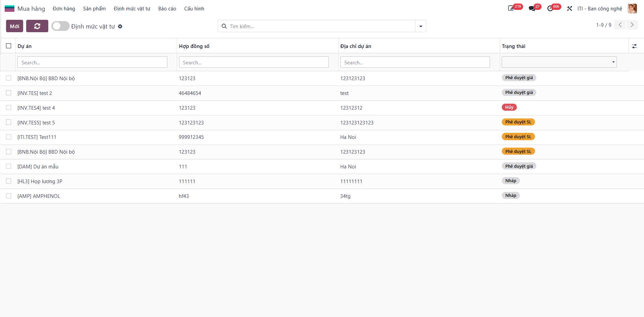This screenshot has height=317, width=644.
Task: Open the Định mức vật tư top menu
Action: coord(132,9)
